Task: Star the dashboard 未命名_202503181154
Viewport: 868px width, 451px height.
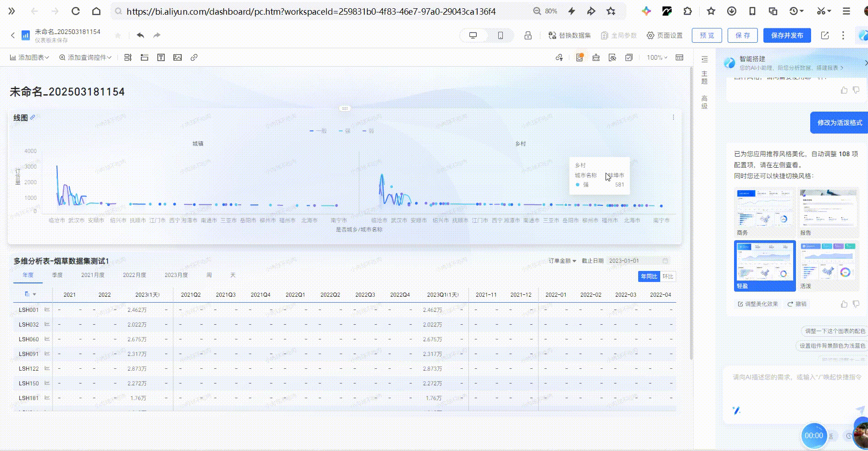Action: coord(118,35)
